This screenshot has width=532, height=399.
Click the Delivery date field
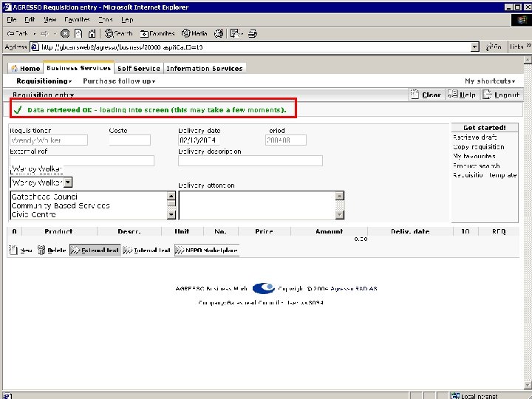[199, 140]
